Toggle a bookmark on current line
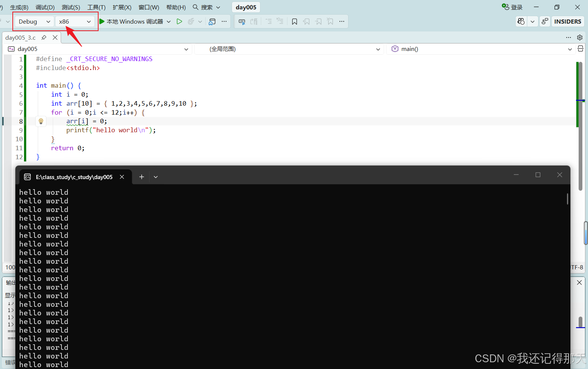 pos(295,21)
